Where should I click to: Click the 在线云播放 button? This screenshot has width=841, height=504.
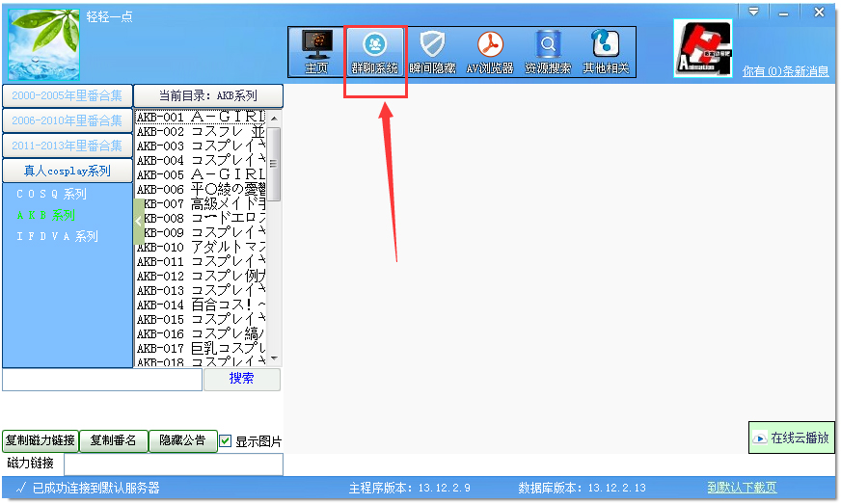[x=792, y=438]
